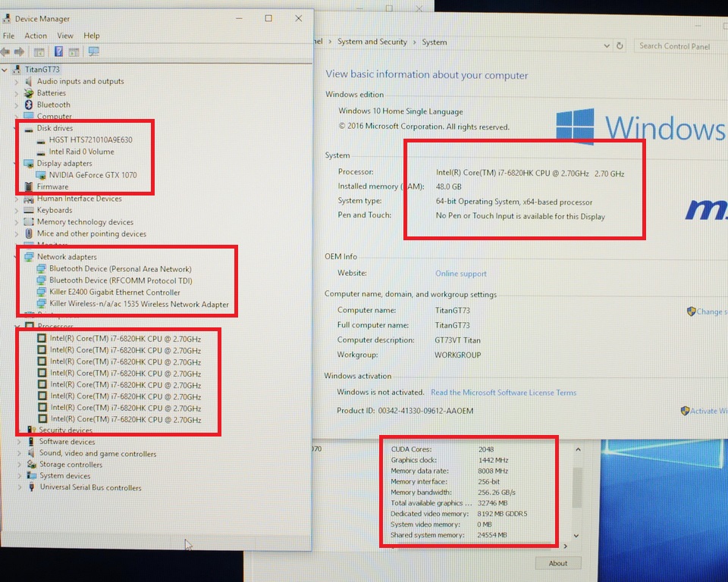Select the Disk drives category

[55, 128]
